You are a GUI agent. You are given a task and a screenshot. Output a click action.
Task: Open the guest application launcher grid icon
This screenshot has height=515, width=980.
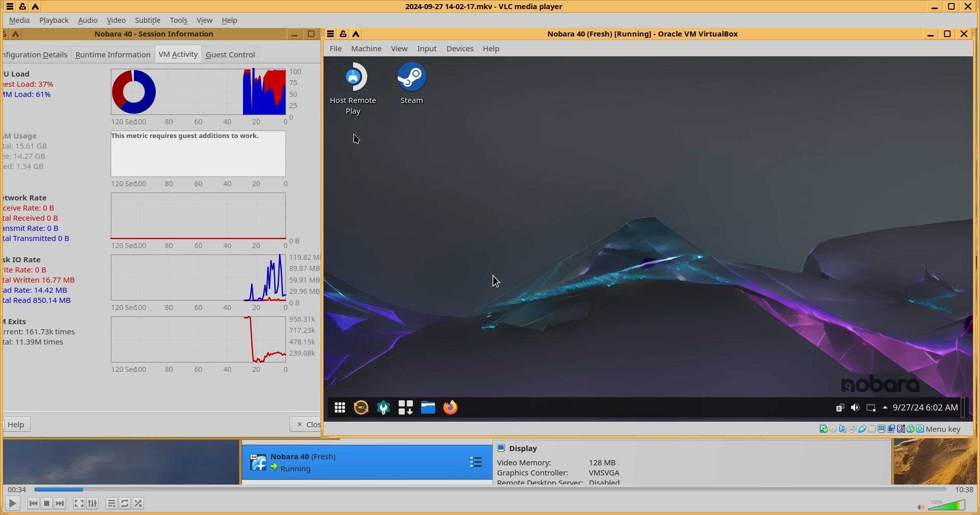coord(339,407)
